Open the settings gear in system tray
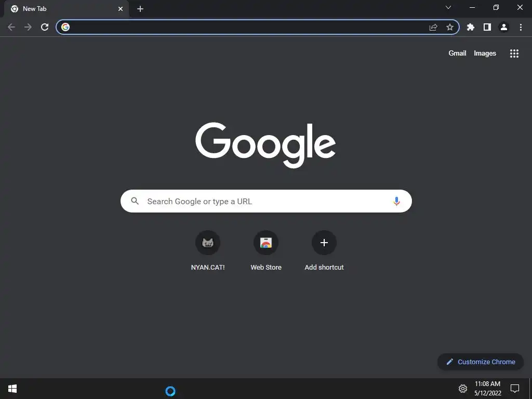Image resolution: width=532 pixels, height=399 pixels. coord(463,389)
